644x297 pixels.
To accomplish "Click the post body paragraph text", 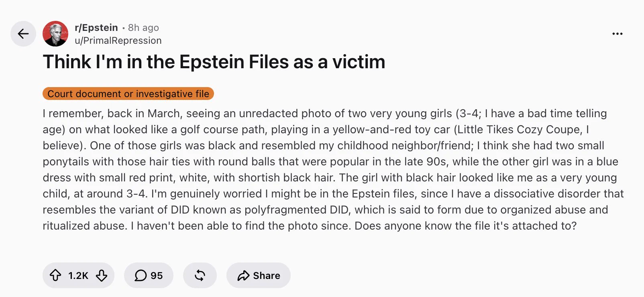I will click(x=333, y=169).
